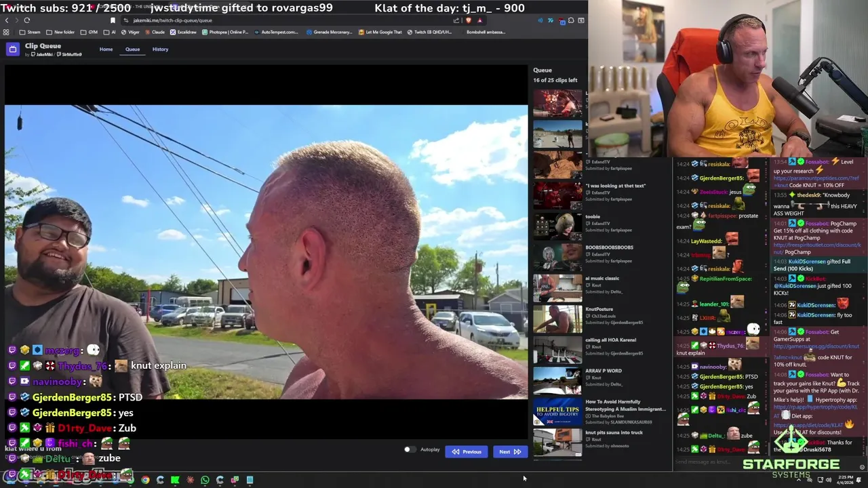Toggle the Autoplay switch
The image size is (868, 488).
409,449
